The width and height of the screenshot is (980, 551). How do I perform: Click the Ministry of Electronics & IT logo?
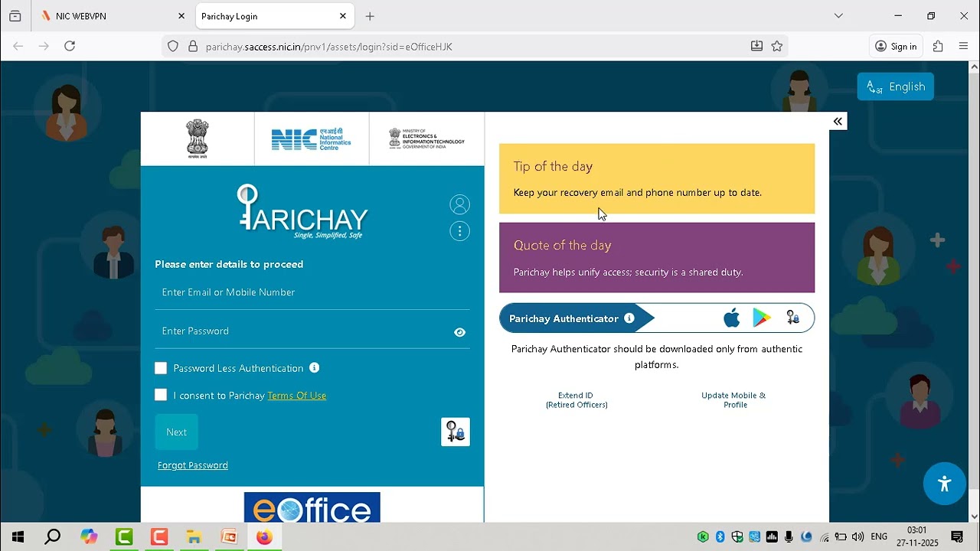pos(426,139)
